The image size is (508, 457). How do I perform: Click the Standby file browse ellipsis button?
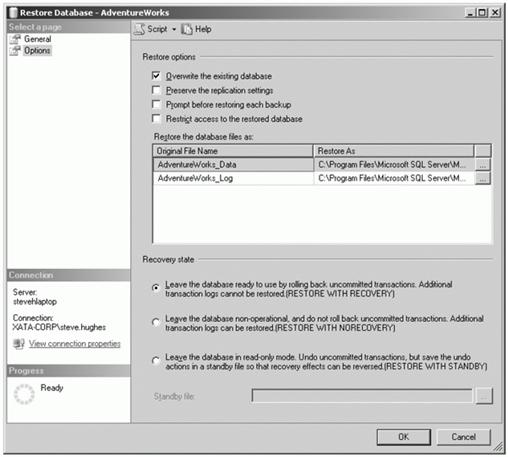click(484, 396)
